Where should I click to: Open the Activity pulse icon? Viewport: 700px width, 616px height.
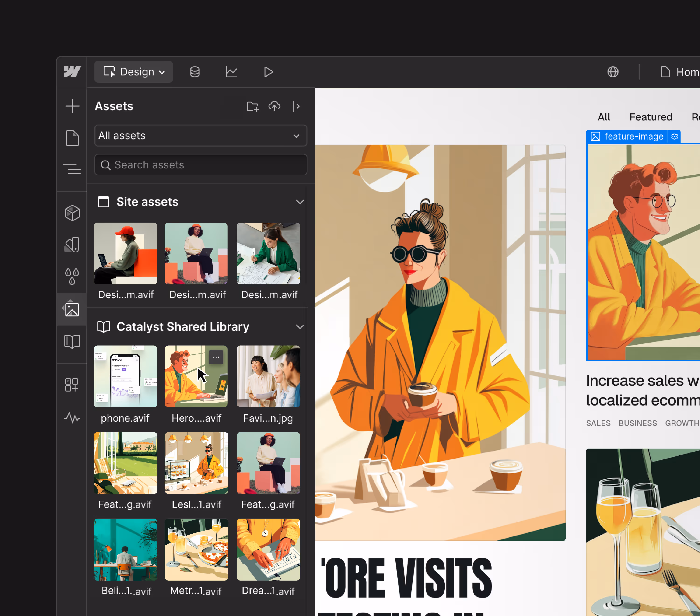click(72, 417)
